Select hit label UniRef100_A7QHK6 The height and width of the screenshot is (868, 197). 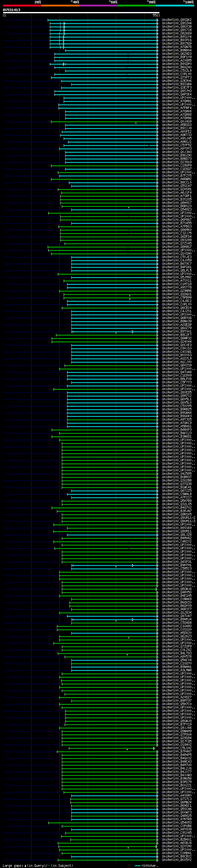(x=177, y=111)
